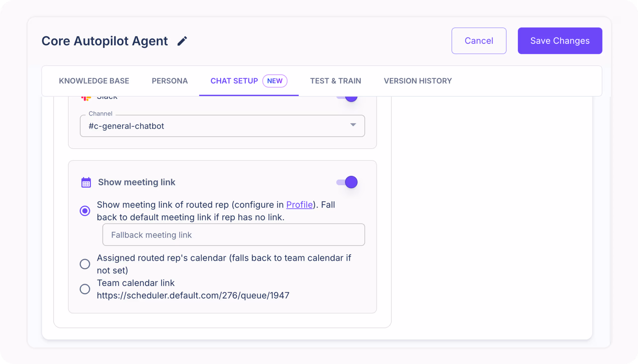
Task: Click the pencil icon to rename the agent
Action: [x=182, y=41]
